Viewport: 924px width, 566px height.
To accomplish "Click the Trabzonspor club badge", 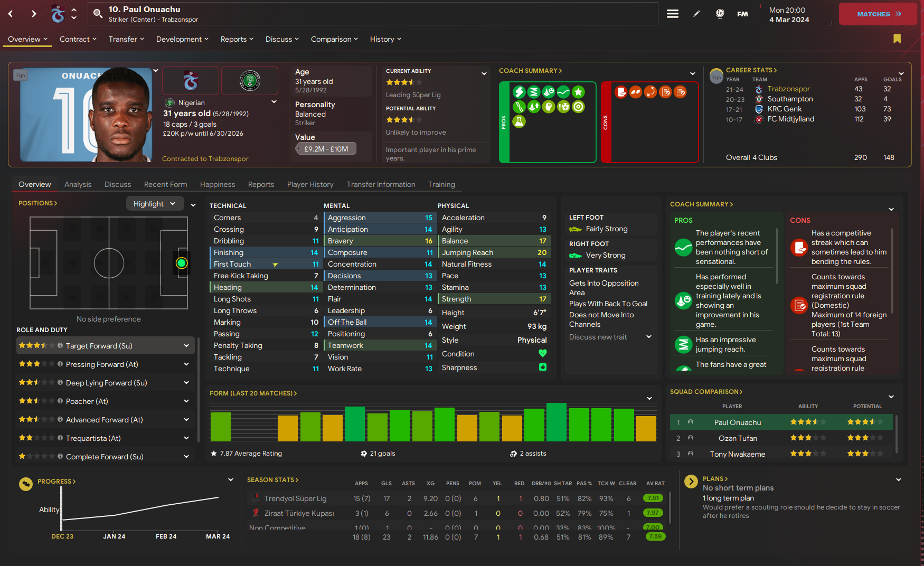I will pyautogui.click(x=191, y=81).
